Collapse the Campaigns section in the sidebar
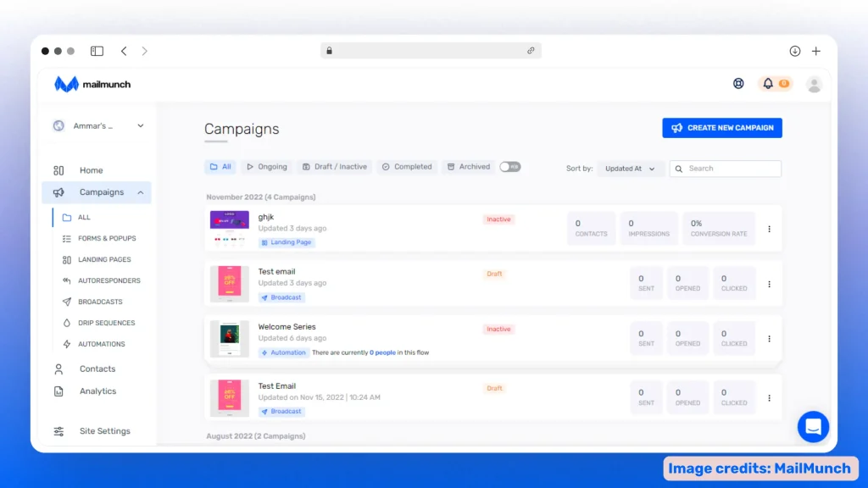The image size is (868, 488). coord(140,192)
